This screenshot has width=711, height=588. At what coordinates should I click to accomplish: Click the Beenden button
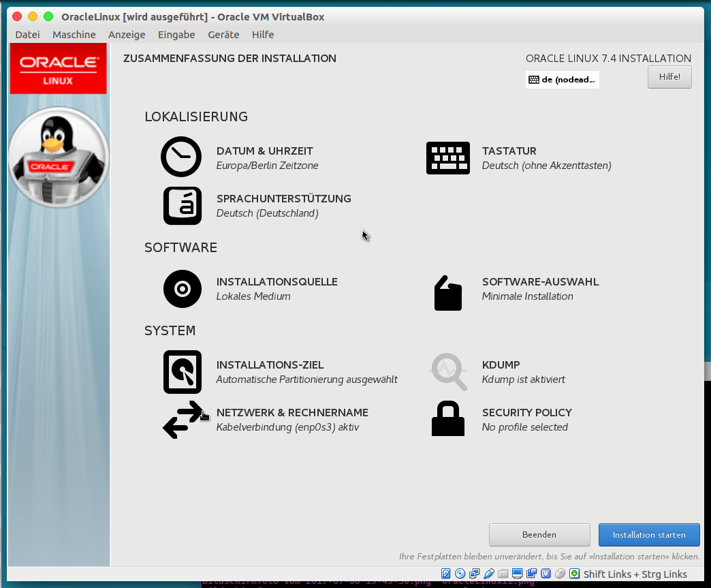tap(539, 535)
